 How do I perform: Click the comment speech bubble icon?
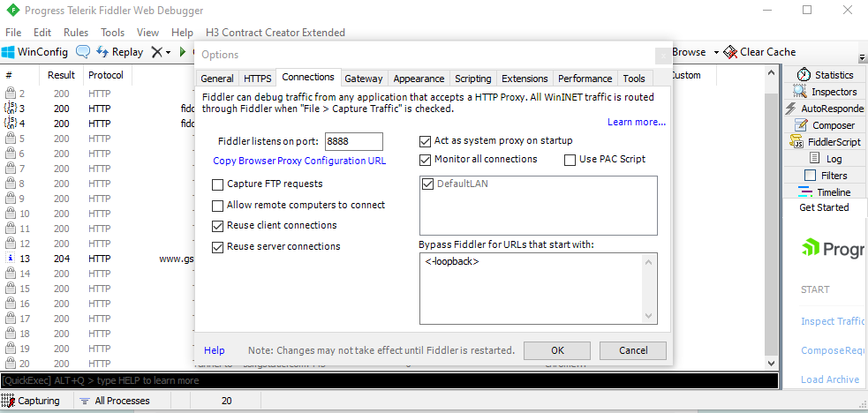point(83,52)
